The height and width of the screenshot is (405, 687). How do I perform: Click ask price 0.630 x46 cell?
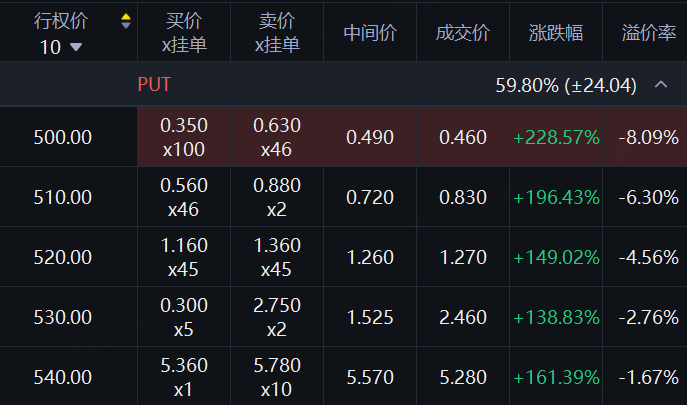(x=277, y=137)
